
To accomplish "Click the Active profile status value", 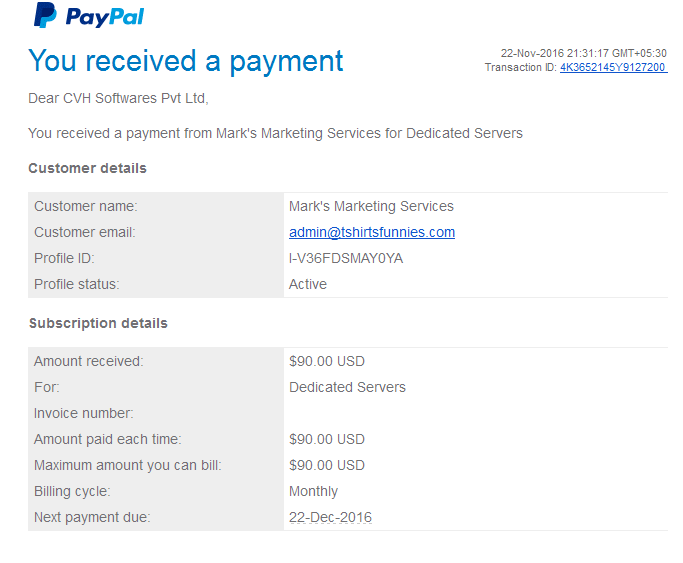I will [x=308, y=284].
